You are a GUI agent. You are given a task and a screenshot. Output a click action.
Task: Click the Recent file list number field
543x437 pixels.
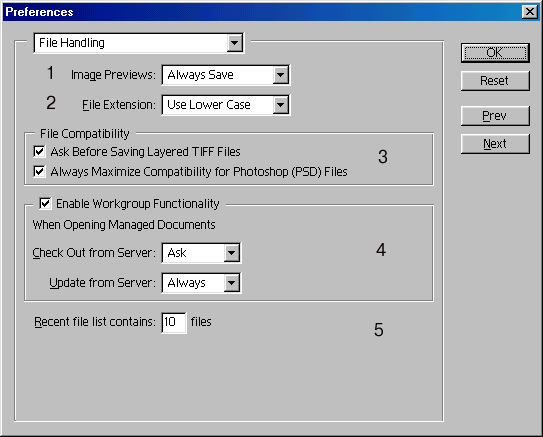(174, 322)
